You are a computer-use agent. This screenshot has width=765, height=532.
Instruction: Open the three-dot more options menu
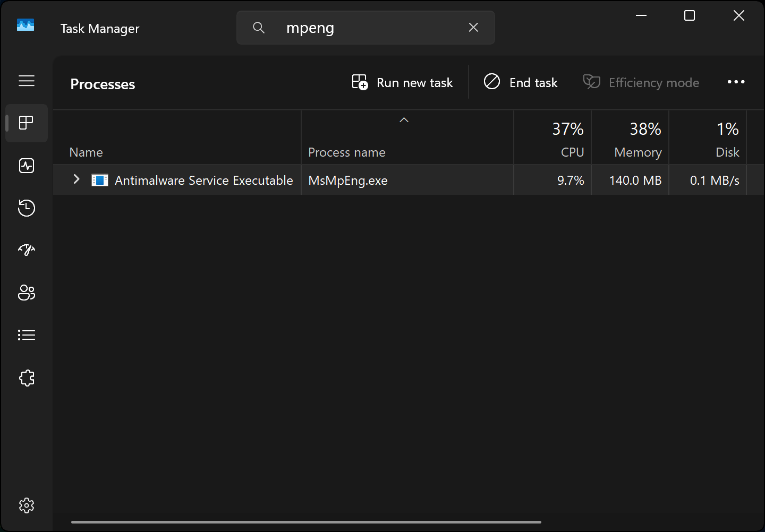(x=736, y=82)
